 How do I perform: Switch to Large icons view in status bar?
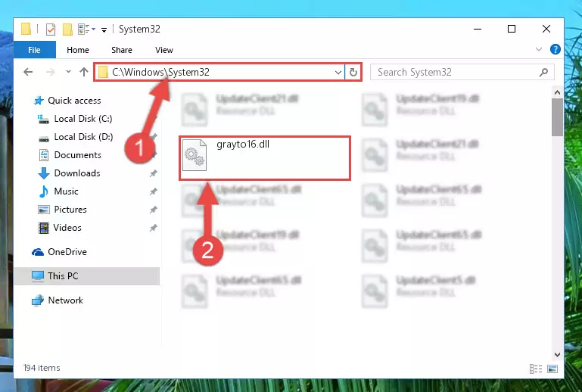[x=552, y=369]
